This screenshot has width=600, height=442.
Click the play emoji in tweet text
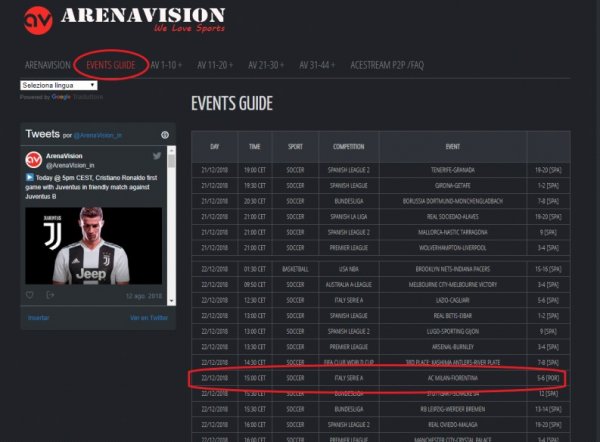coord(30,177)
